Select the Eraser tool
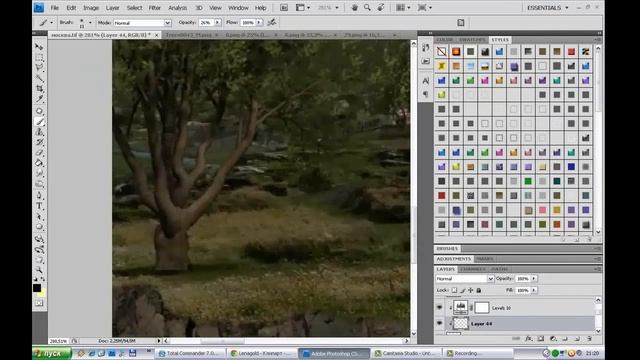This screenshot has width=640, height=360. coord(39,153)
